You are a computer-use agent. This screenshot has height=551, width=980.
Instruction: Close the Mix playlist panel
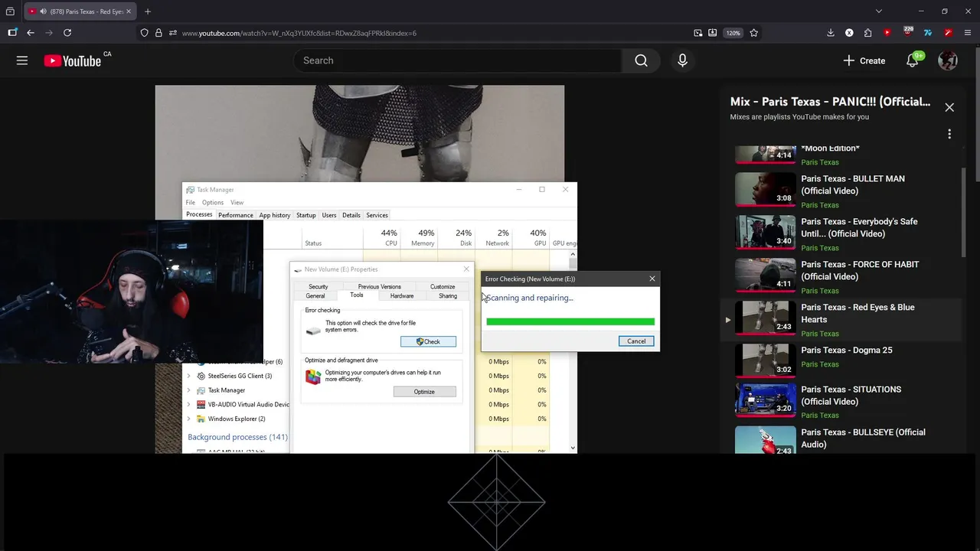[949, 107]
